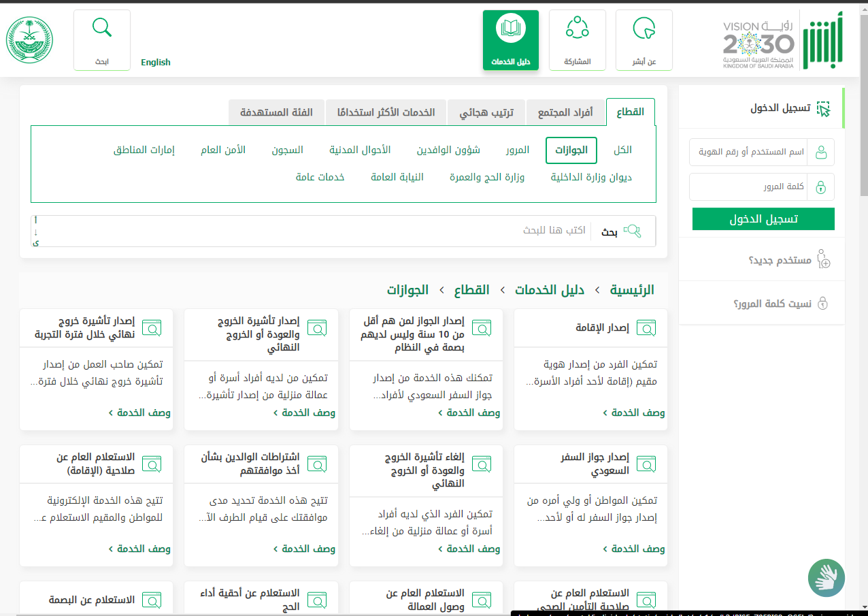
Task: Select the خدمات عامة filter
Action: (320, 178)
